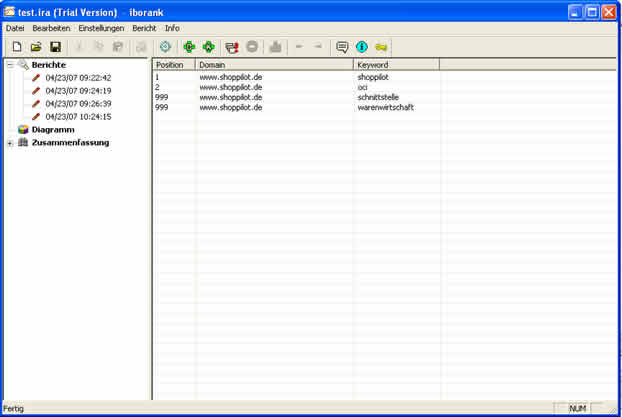
Task: Minimize the iborank window
Action: click(x=575, y=12)
